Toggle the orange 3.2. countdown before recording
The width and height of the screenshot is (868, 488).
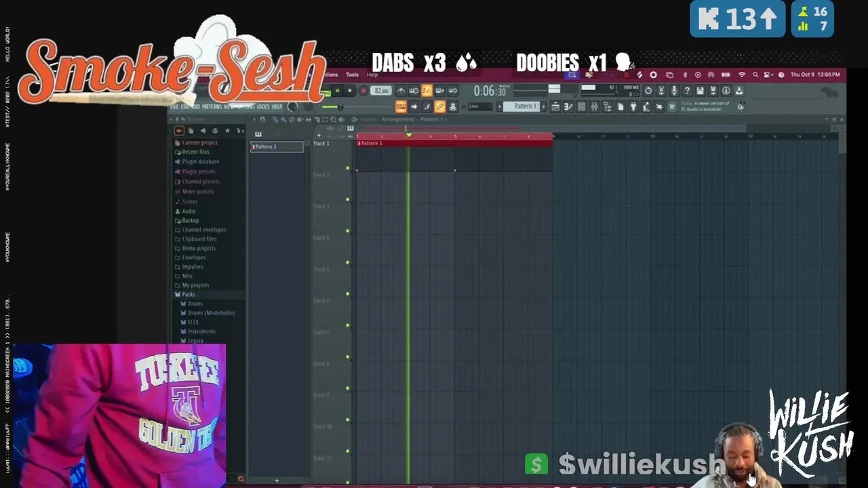427,90
